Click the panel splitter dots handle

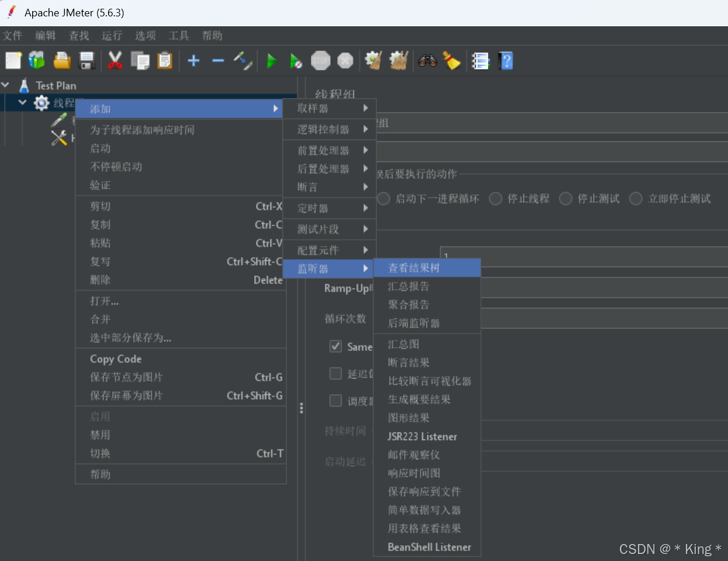pos(301,408)
